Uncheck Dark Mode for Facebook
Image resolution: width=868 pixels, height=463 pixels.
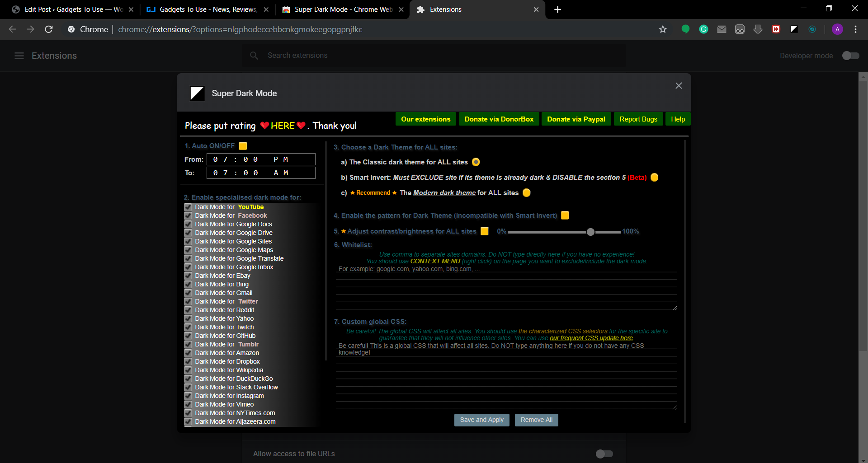188,215
